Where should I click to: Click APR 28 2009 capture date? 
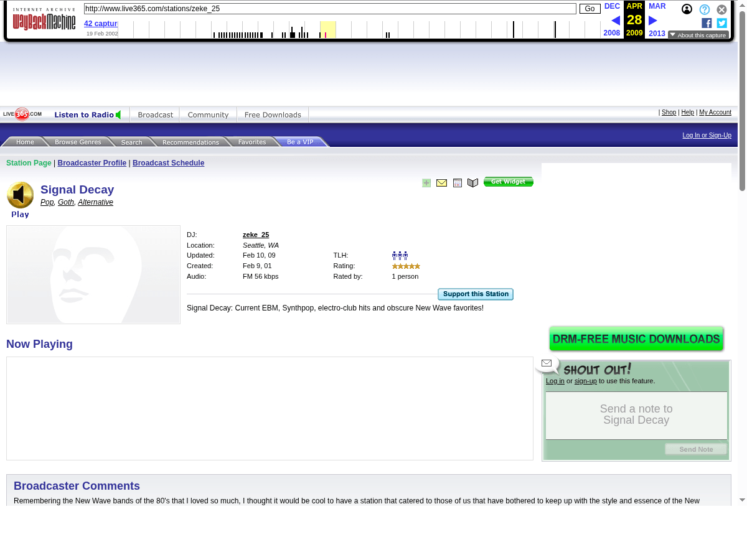click(634, 20)
